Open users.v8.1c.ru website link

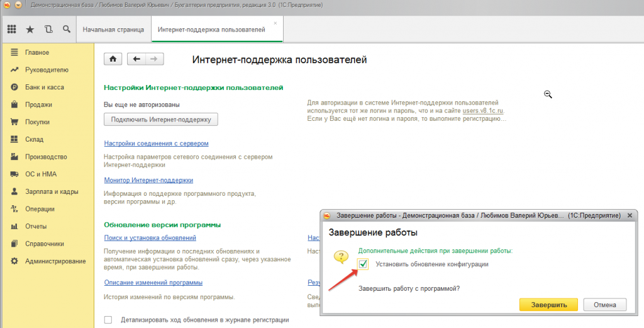[483, 111]
